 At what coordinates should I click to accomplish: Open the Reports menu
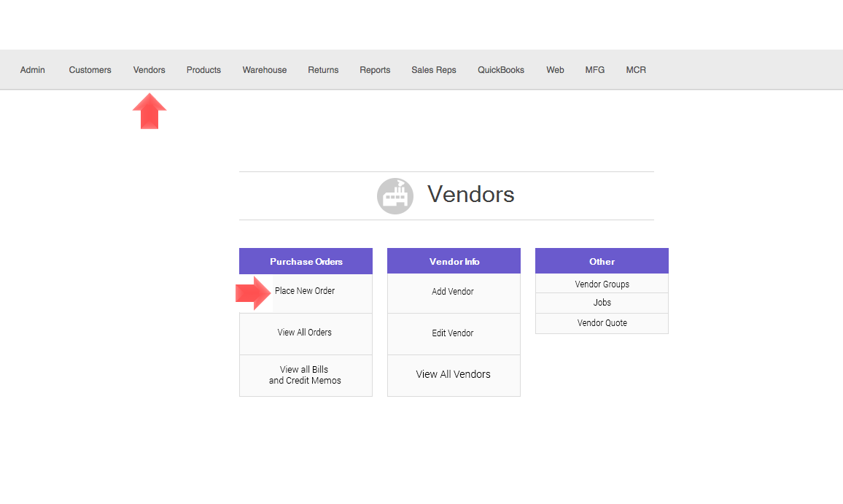click(x=375, y=70)
